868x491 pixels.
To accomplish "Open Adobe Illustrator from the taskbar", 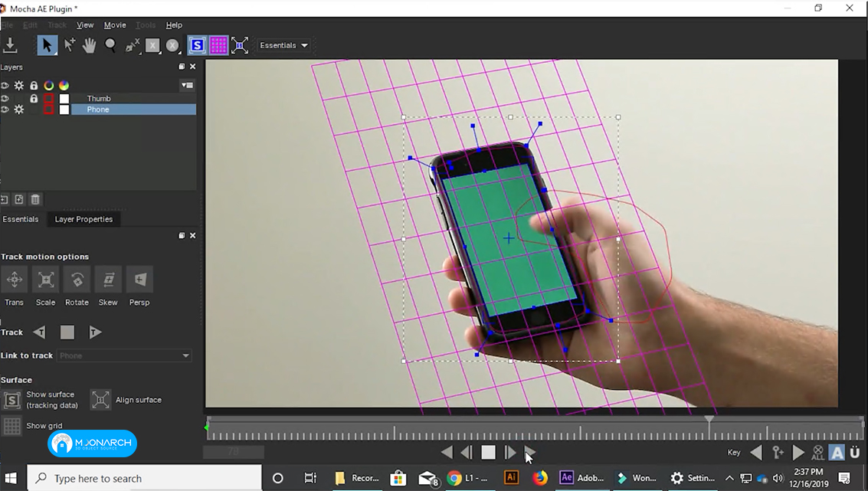I will [511, 478].
